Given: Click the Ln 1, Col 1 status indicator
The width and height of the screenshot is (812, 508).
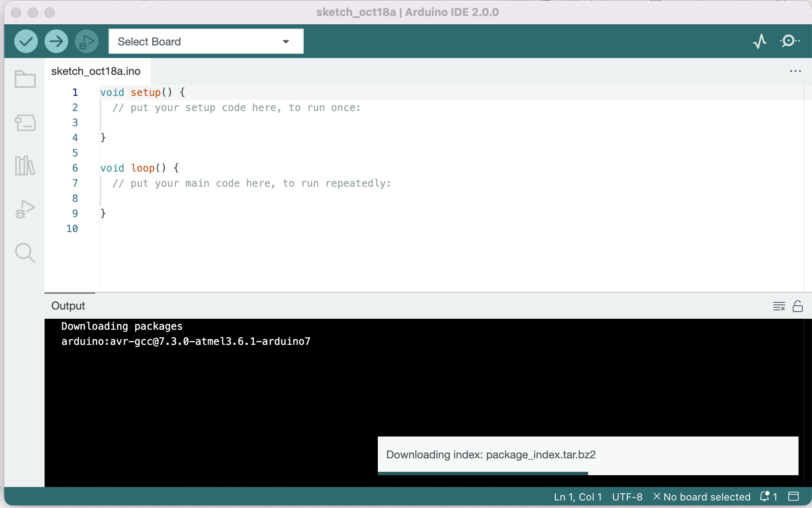Looking at the screenshot, I should [578, 497].
